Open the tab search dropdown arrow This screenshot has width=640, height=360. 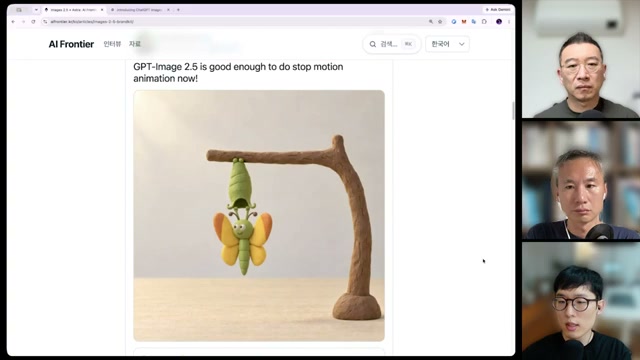coord(36,10)
